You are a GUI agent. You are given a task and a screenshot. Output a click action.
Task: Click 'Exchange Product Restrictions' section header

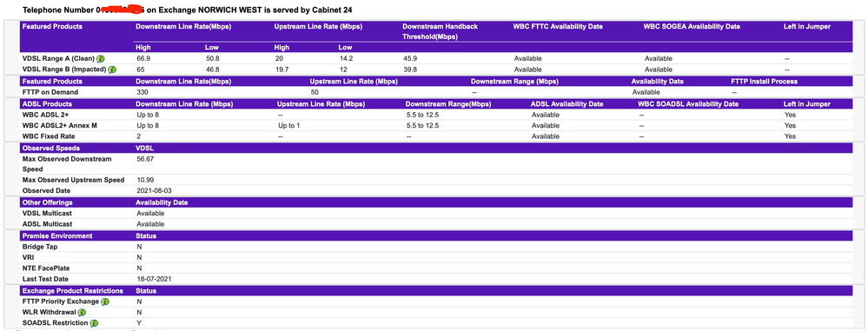72,290
